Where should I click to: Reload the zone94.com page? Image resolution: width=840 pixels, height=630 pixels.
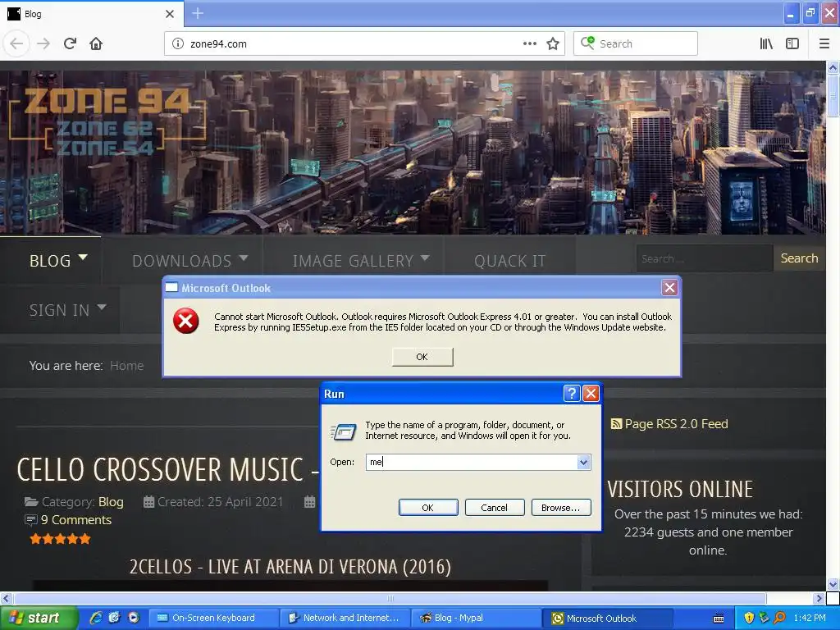(70, 43)
